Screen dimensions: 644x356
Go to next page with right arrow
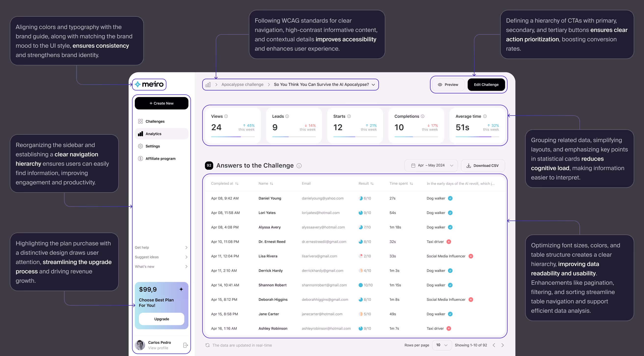pyautogui.click(x=502, y=345)
